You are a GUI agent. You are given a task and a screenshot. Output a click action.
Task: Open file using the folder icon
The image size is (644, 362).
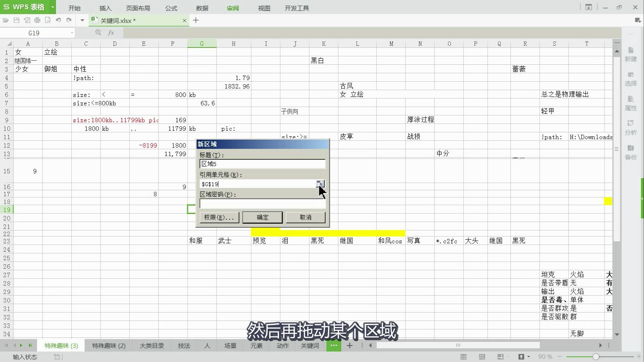(x=6, y=20)
